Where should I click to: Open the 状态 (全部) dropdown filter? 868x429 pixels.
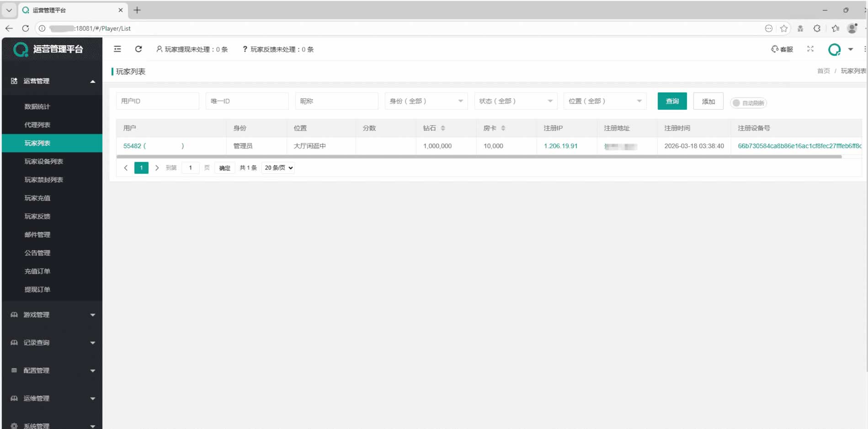click(515, 101)
